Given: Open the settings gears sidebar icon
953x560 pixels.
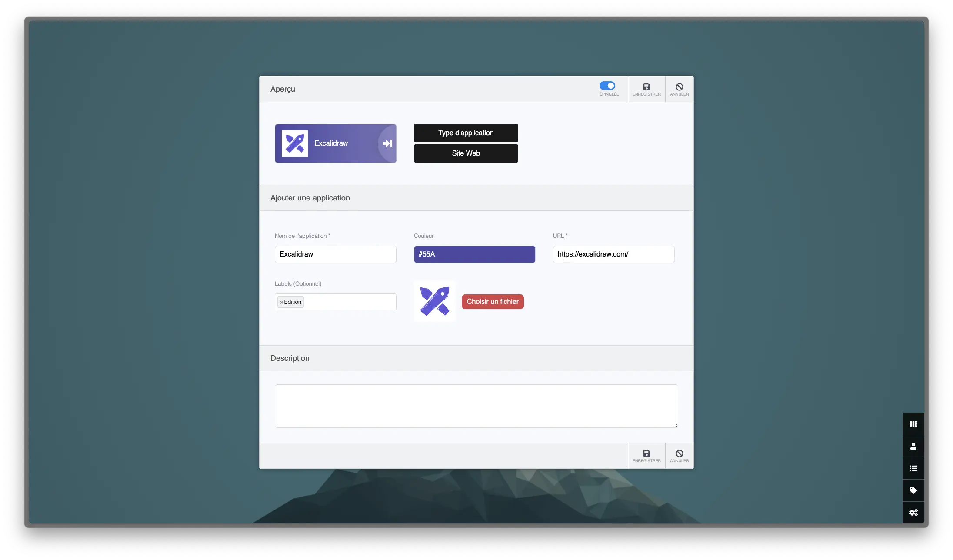Looking at the screenshot, I should 913,513.
